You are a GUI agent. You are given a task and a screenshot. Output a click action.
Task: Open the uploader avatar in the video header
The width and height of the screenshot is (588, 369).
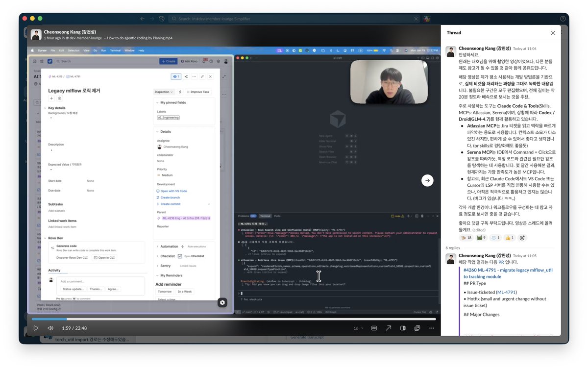pos(36,34)
